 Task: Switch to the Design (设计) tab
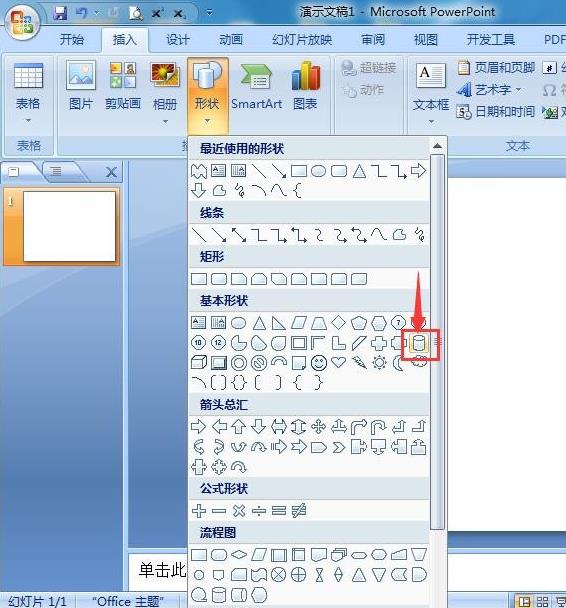(x=178, y=40)
